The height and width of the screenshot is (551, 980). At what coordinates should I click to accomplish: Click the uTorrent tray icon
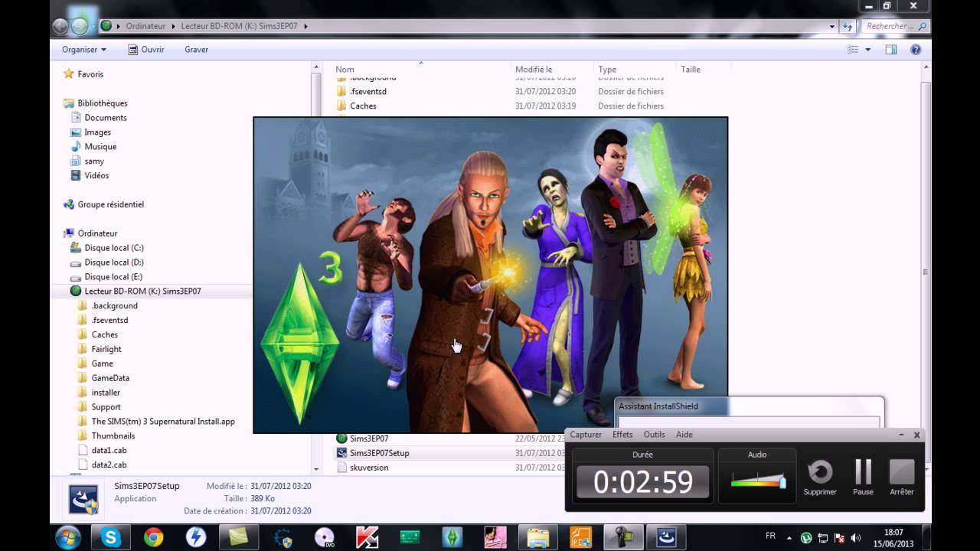(806, 538)
